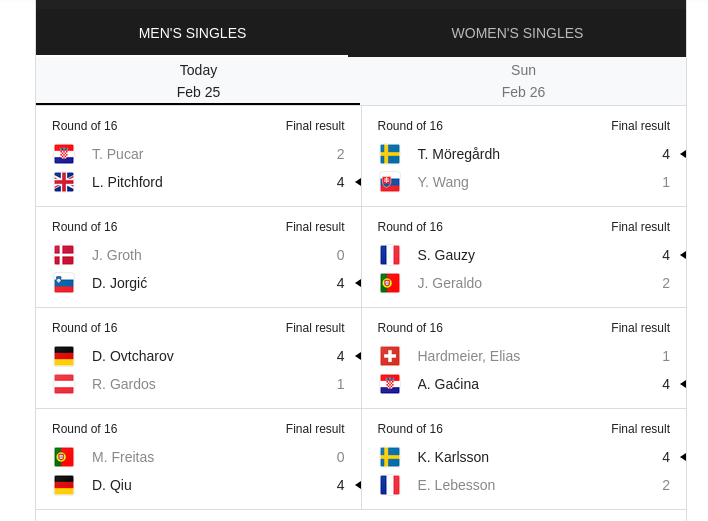Click the Germany flag beside D. Qiu
The height and width of the screenshot is (521, 708).
tap(64, 485)
